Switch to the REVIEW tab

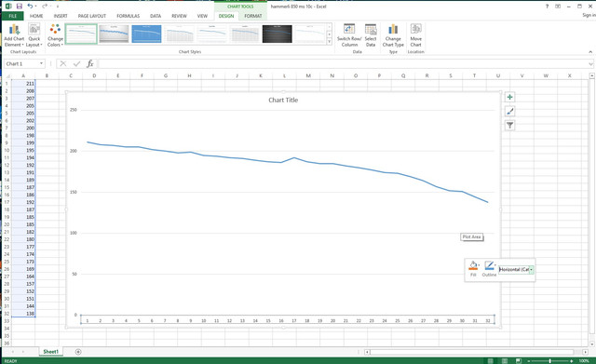tap(179, 16)
